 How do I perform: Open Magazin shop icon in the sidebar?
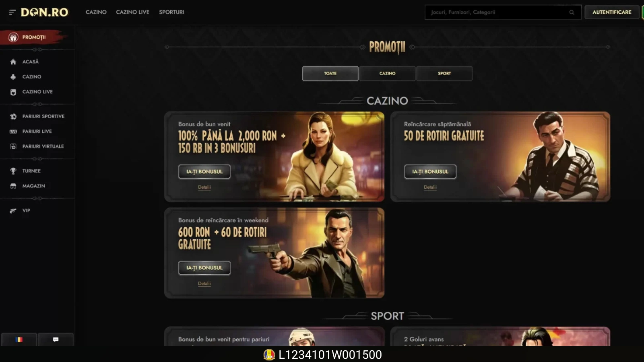[x=13, y=186]
